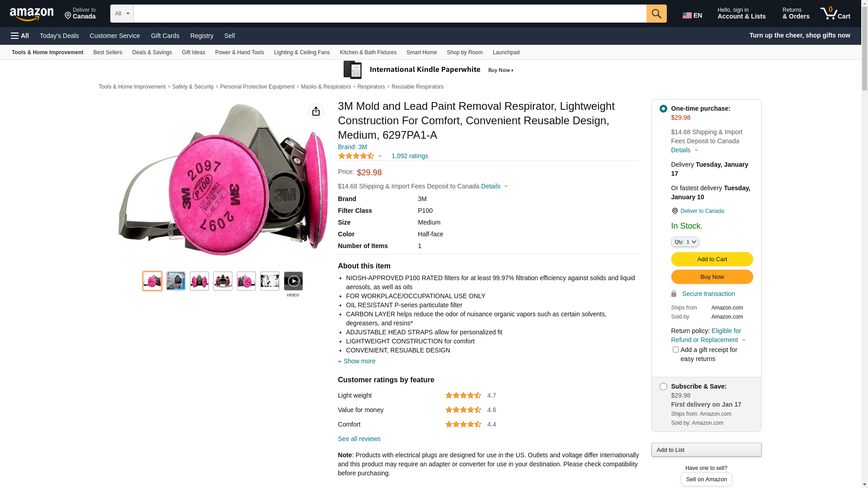Click inside the search text field
The width and height of the screenshot is (868, 488).
390,14
